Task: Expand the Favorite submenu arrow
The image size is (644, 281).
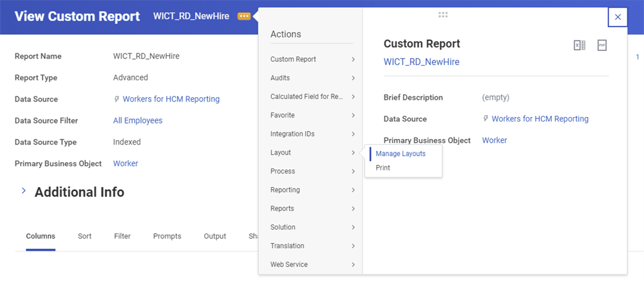Action: click(353, 115)
